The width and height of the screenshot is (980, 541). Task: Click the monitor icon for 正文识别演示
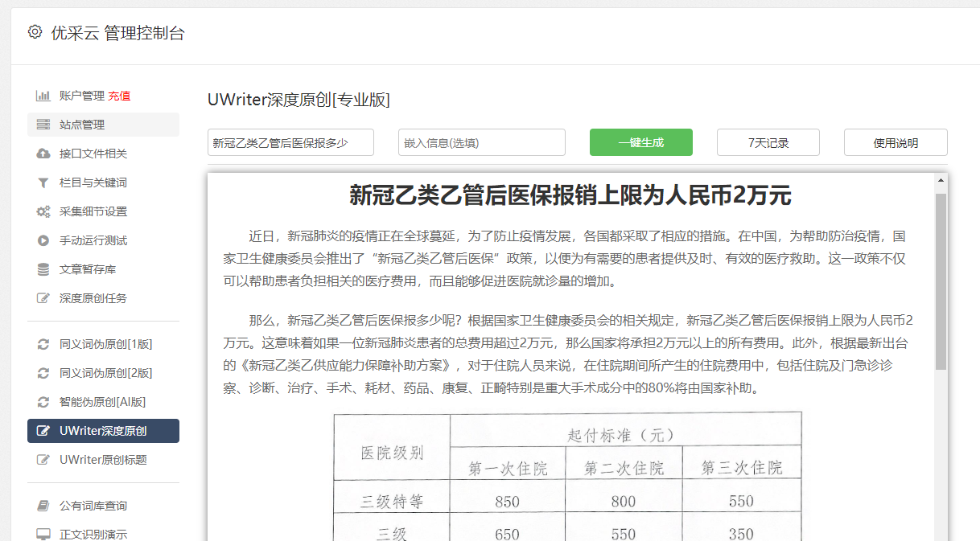point(43,535)
